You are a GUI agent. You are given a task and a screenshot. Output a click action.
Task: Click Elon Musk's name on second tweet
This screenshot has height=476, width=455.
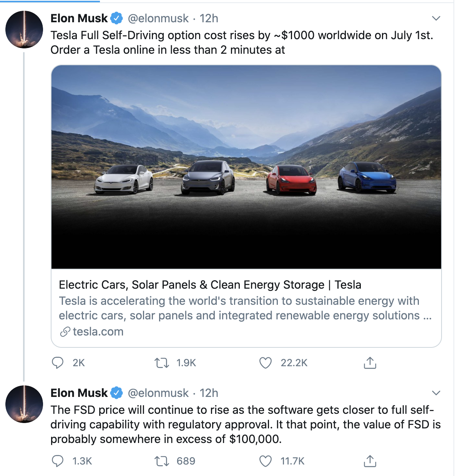click(79, 393)
